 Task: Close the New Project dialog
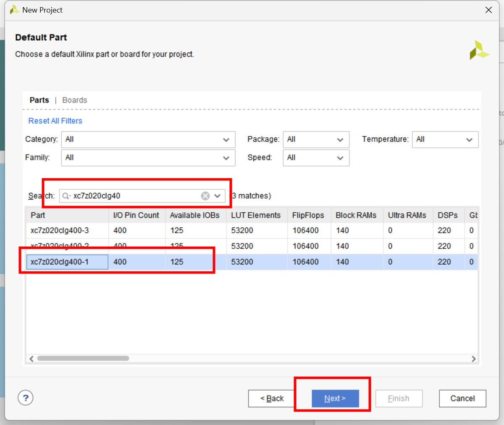pos(488,10)
